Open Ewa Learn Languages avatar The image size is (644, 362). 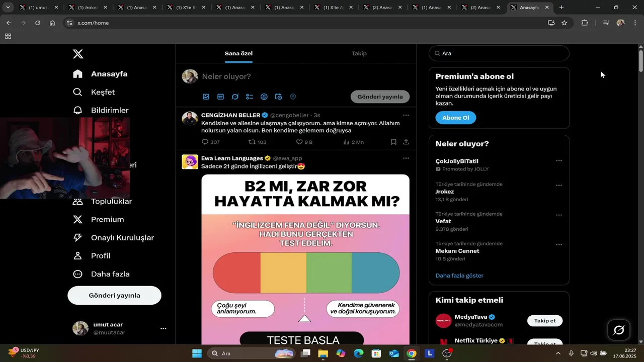coord(190,162)
